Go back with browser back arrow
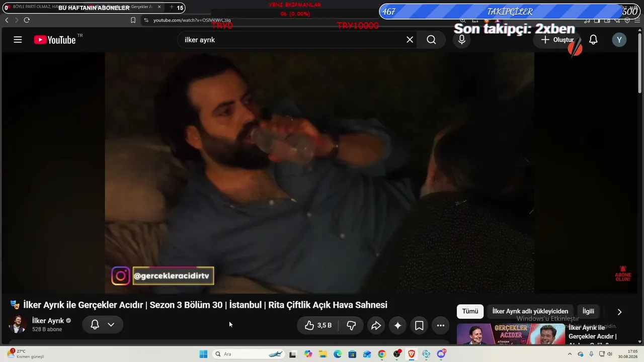The height and width of the screenshot is (362, 644). pos(7,20)
